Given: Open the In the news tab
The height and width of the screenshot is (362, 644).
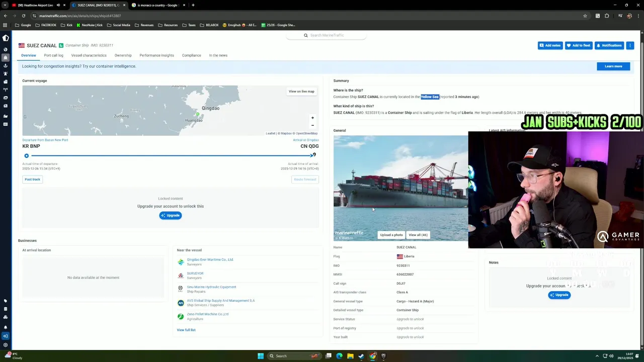Looking at the screenshot, I should click(218, 55).
